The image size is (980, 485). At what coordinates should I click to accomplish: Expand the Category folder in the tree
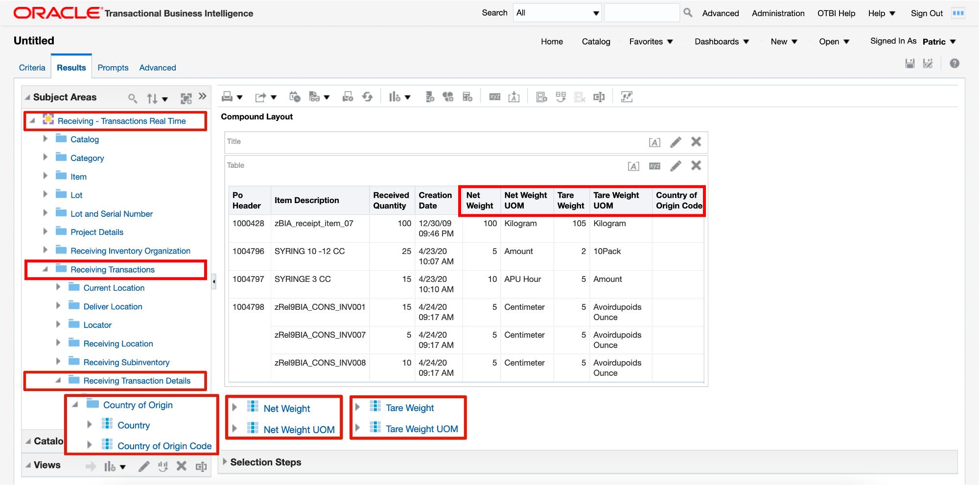click(x=46, y=157)
